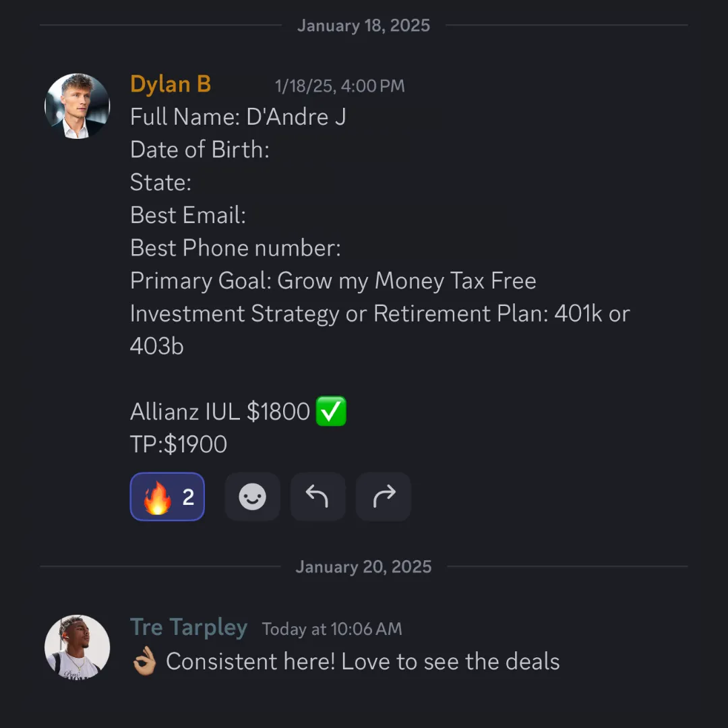
Task: Forward Dylan B's message
Action: pos(384,497)
